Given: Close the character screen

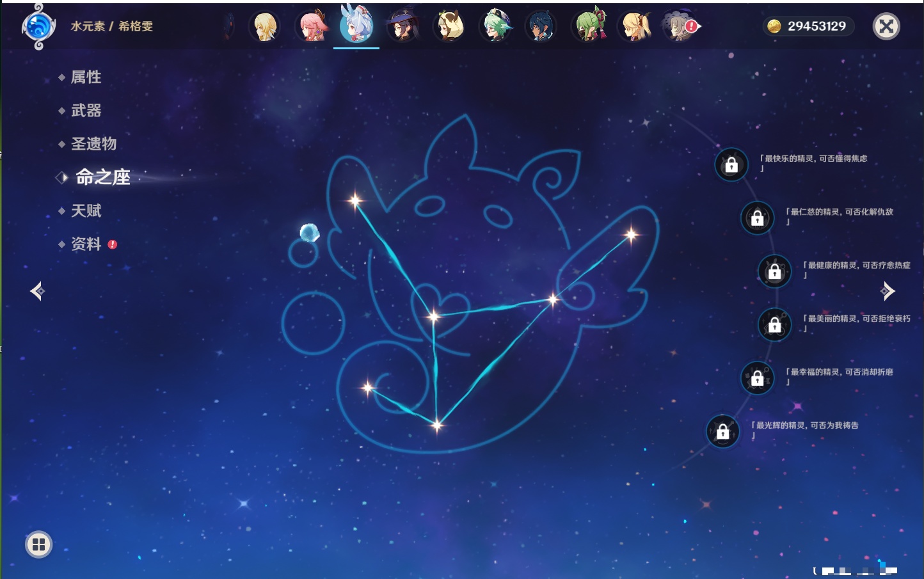Looking at the screenshot, I should 886,26.
